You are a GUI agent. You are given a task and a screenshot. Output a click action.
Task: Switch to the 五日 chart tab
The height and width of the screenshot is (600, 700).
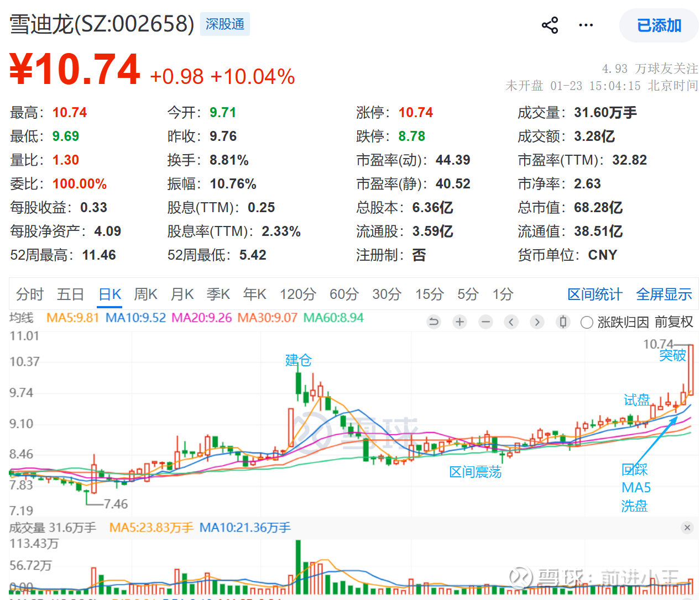(71, 294)
